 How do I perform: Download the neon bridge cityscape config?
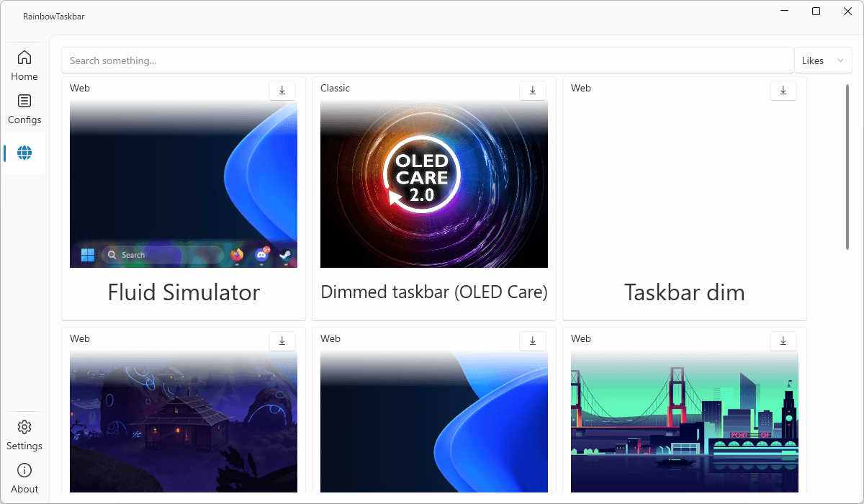pos(783,341)
